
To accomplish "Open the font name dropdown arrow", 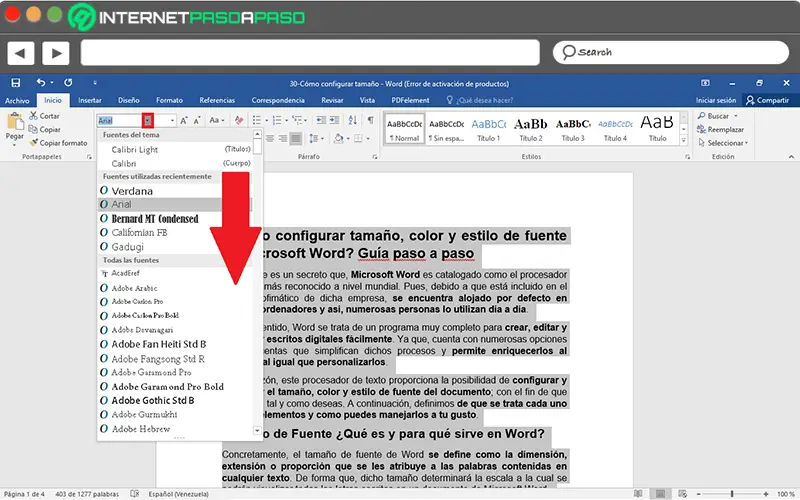I will coord(147,120).
